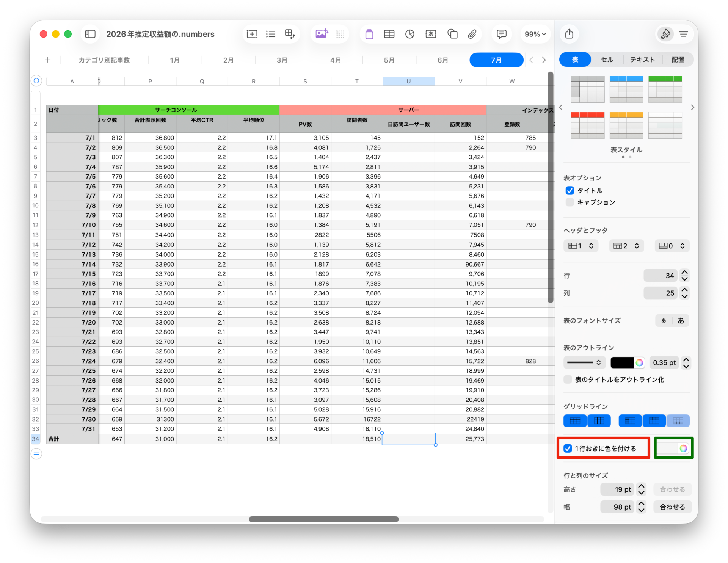728x563 pixels.
Task: Click the smaller table font size button
Action: point(664,321)
